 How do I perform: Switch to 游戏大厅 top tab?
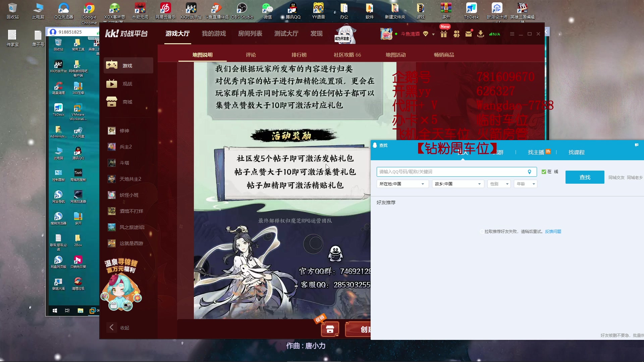(177, 34)
